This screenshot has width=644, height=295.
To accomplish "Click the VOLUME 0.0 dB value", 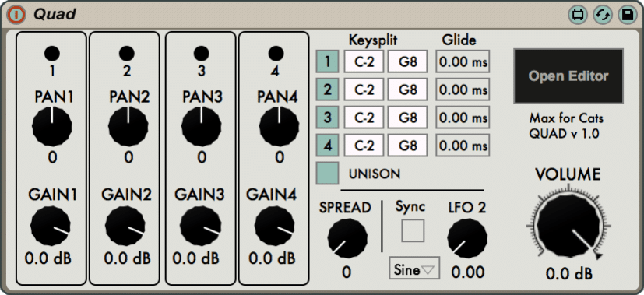I will click(x=568, y=274).
